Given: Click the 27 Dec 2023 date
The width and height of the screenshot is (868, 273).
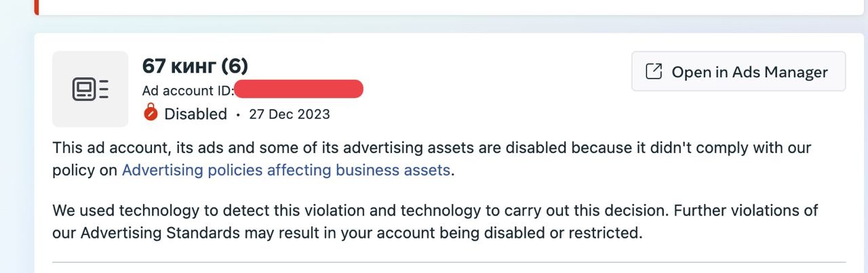Looking at the screenshot, I should point(289,114).
